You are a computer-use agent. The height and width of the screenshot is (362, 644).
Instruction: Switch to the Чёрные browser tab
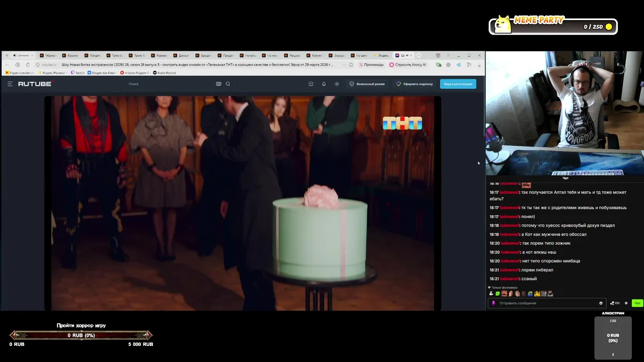(x=49, y=55)
